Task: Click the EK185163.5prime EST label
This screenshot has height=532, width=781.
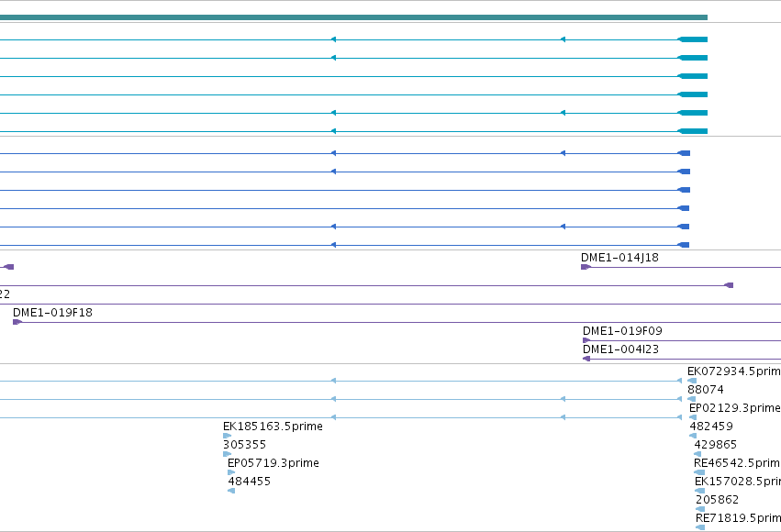Action: coord(273,427)
